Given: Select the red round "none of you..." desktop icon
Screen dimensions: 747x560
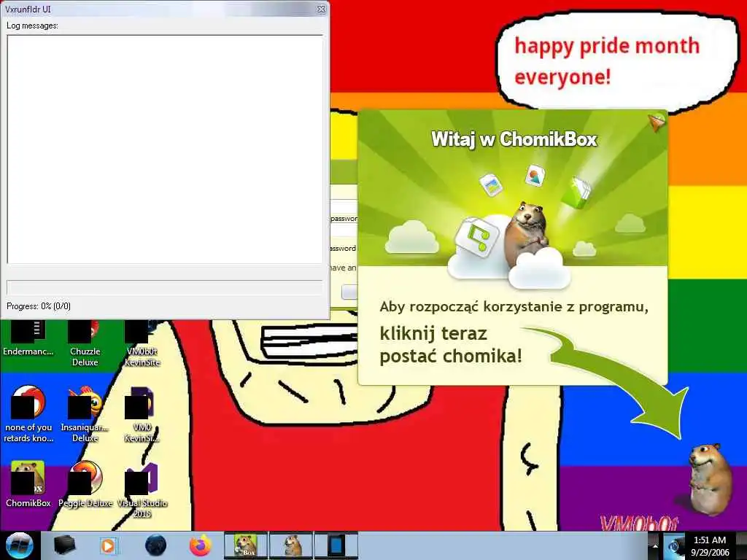Looking at the screenshot, I should tap(28, 414).
